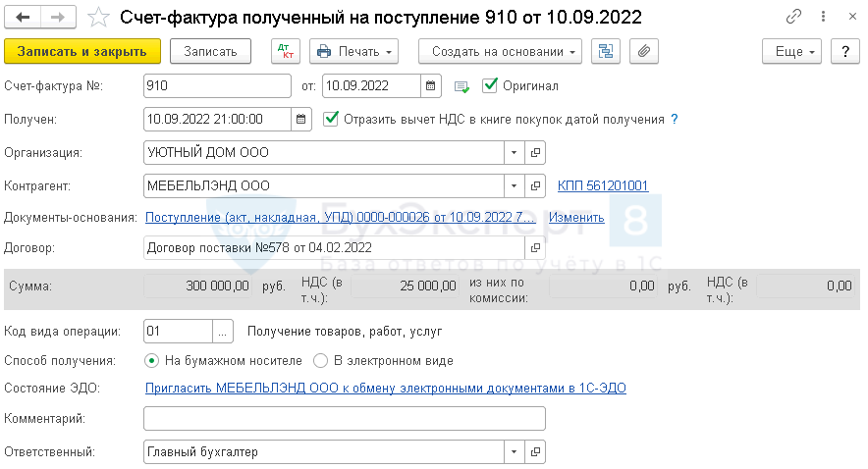868x469 pixels.
Task: Copy link to document icon
Action: 793,18
